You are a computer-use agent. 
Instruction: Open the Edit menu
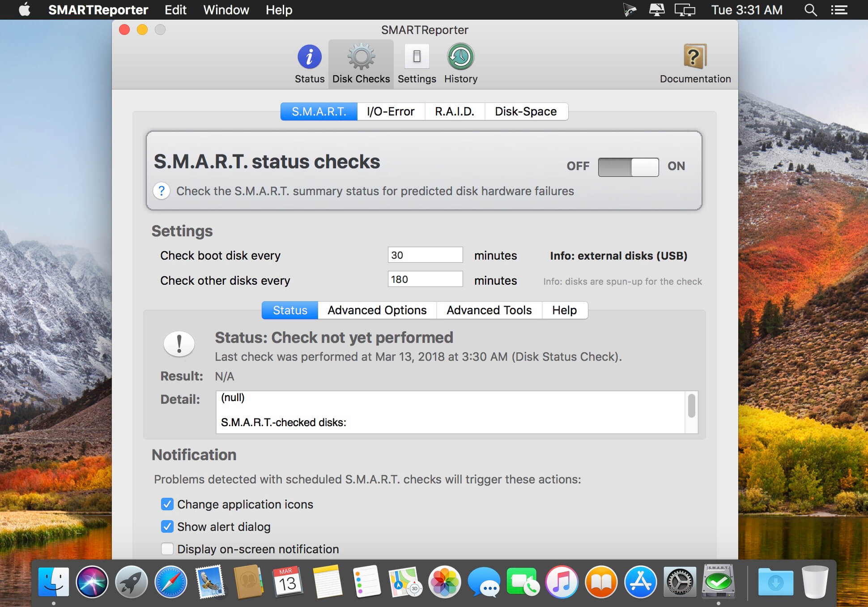tap(175, 10)
